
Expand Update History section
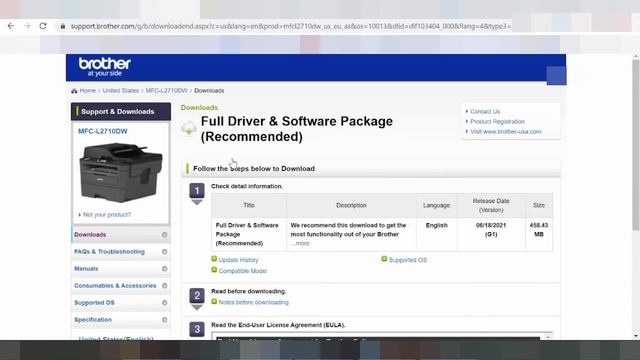click(x=238, y=260)
